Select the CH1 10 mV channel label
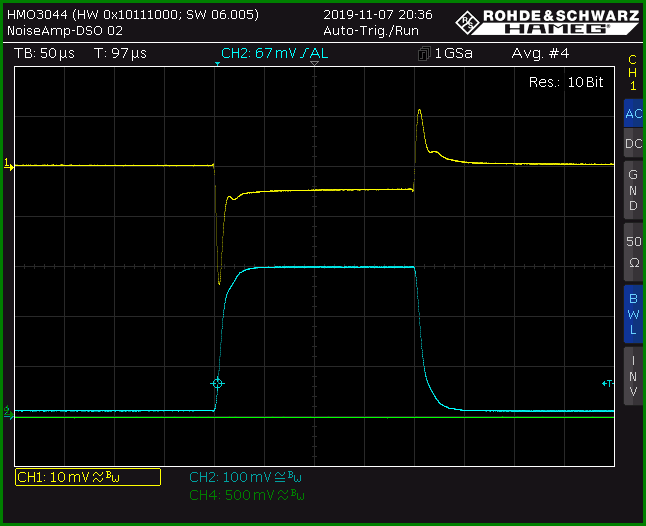646x526 pixels. [88, 477]
